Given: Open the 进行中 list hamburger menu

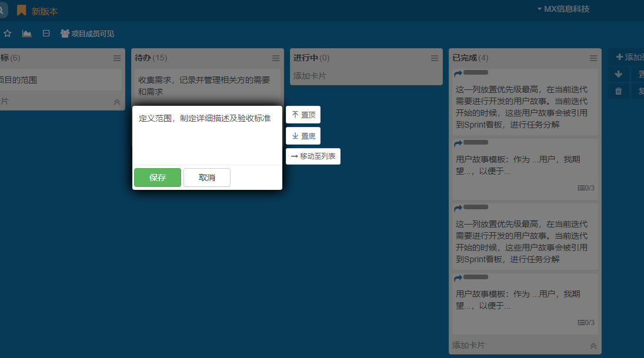Looking at the screenshot, I should point(435,58).
